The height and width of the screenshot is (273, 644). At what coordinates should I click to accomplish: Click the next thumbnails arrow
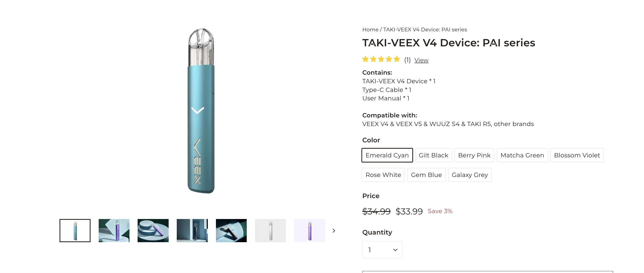(334, 231)
